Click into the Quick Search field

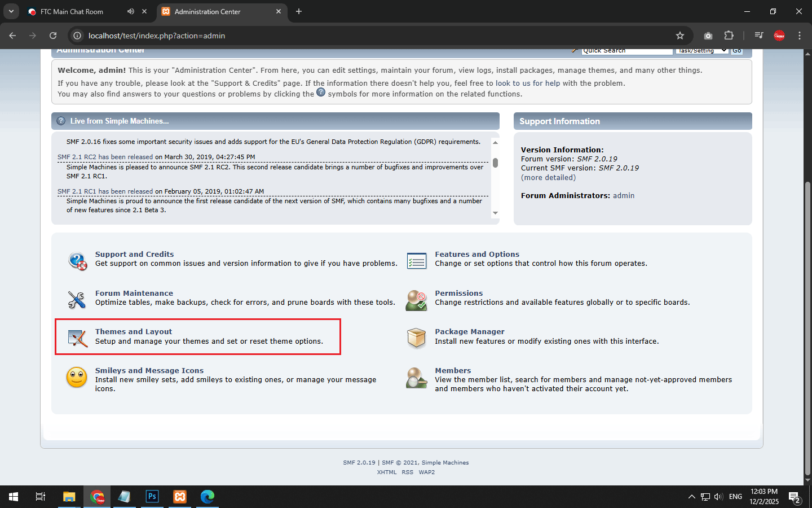[626, 51]
